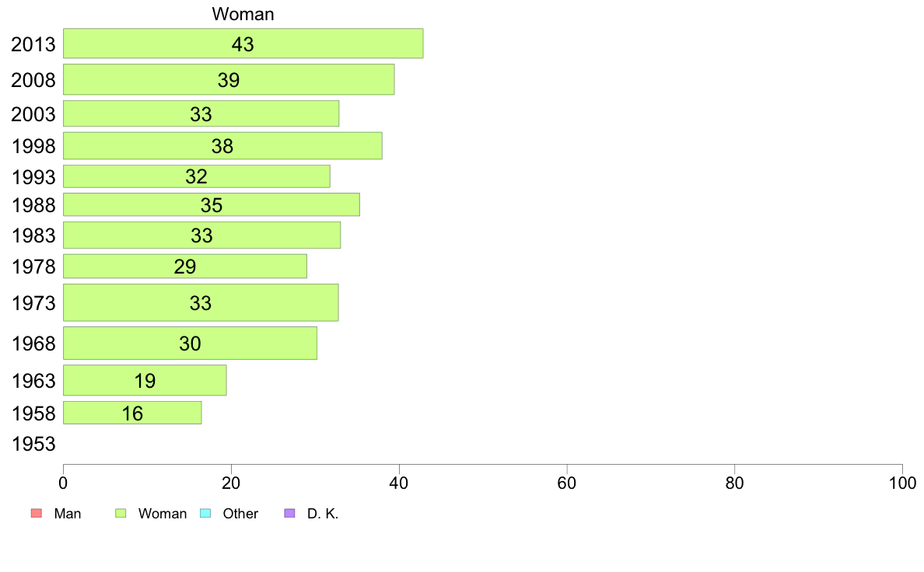Select the 1988 bar showing 35

click(x=212, y=204)
